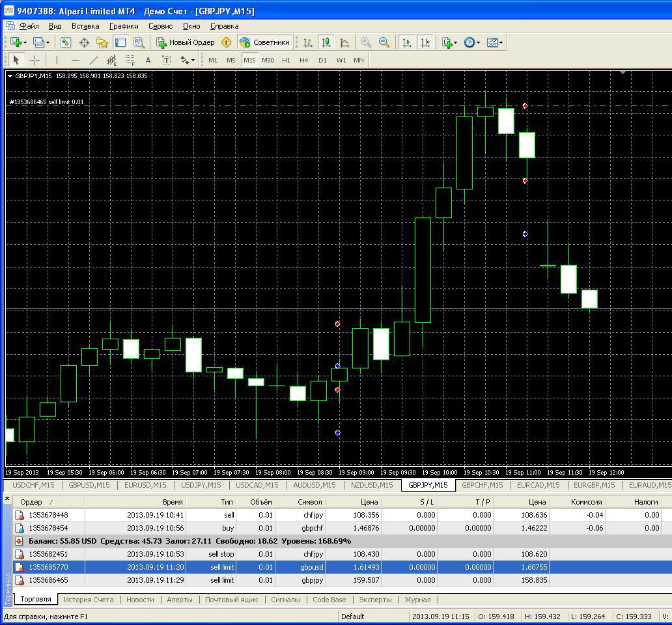
Task: Open the Графики menu
Action: point(124,26)
